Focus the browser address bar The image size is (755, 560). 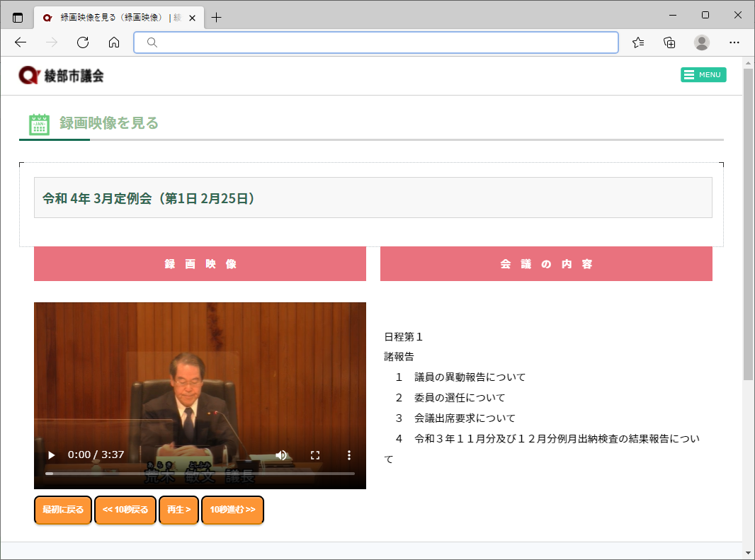[x=375, y=42]
